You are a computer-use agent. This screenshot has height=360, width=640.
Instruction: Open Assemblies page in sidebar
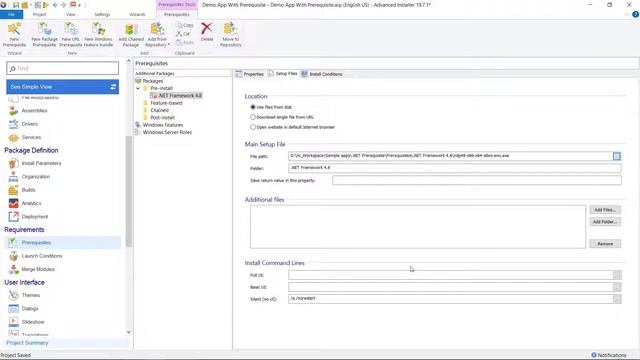[34, 111]
